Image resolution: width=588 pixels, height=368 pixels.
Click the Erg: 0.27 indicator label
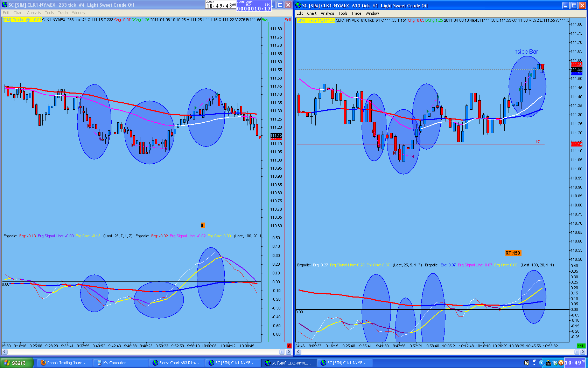[x=321, y=265]
